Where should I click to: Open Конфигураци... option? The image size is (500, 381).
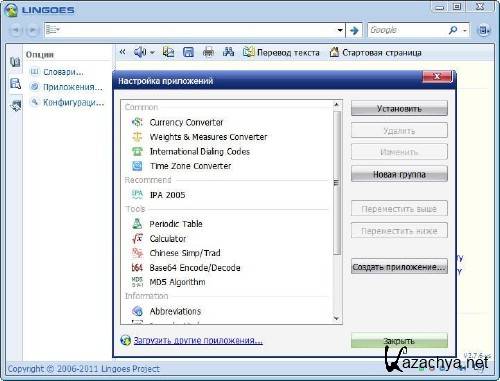click(67, 102)
